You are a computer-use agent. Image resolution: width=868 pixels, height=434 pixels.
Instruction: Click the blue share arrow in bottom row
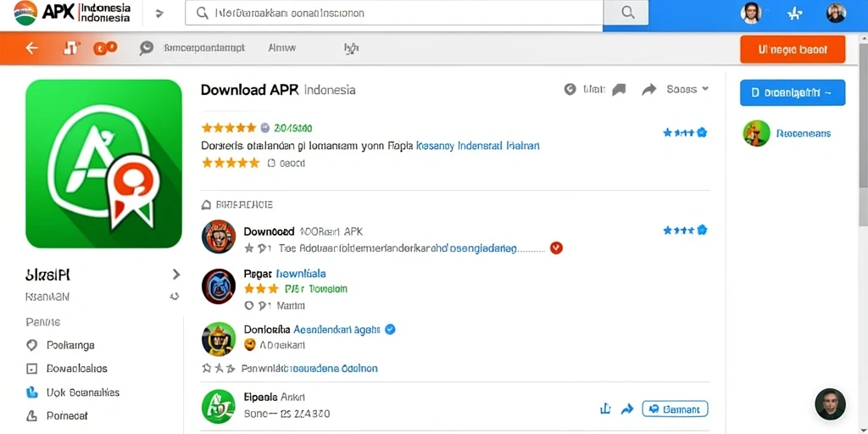pyautogui.click(x=627, y=409)
